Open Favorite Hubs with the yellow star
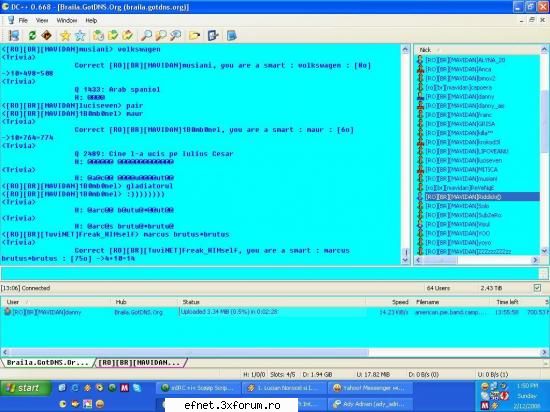 click(x=65, y=35)
